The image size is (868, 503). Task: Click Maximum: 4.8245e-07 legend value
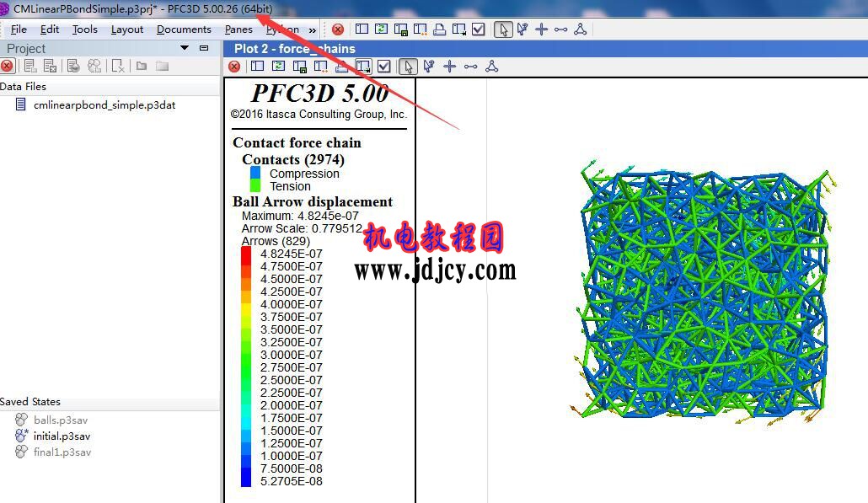click(300, 216)
